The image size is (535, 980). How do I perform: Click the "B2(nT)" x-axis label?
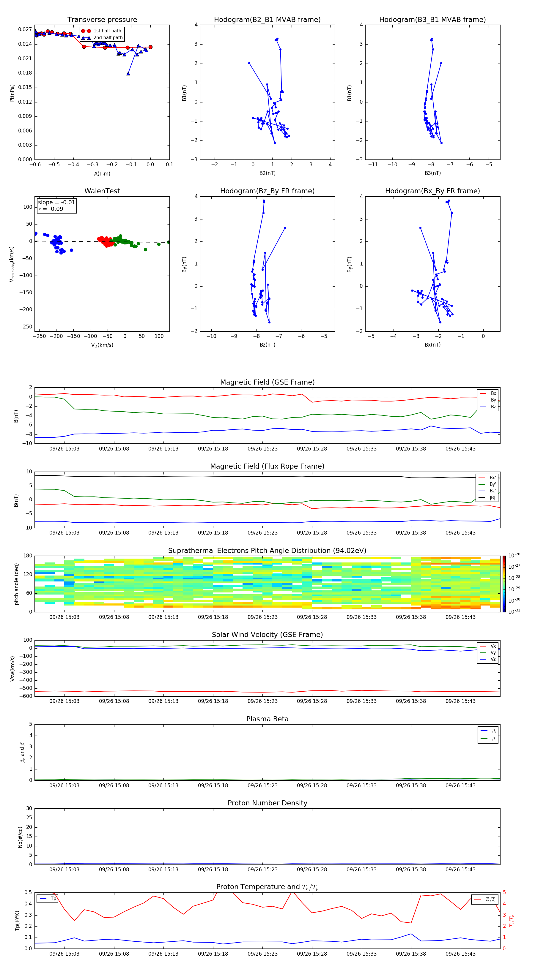tap(267, 173)
